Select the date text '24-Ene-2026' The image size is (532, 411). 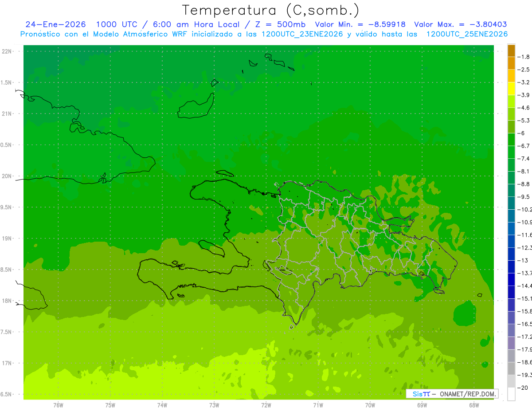click(x=55, y=24)
